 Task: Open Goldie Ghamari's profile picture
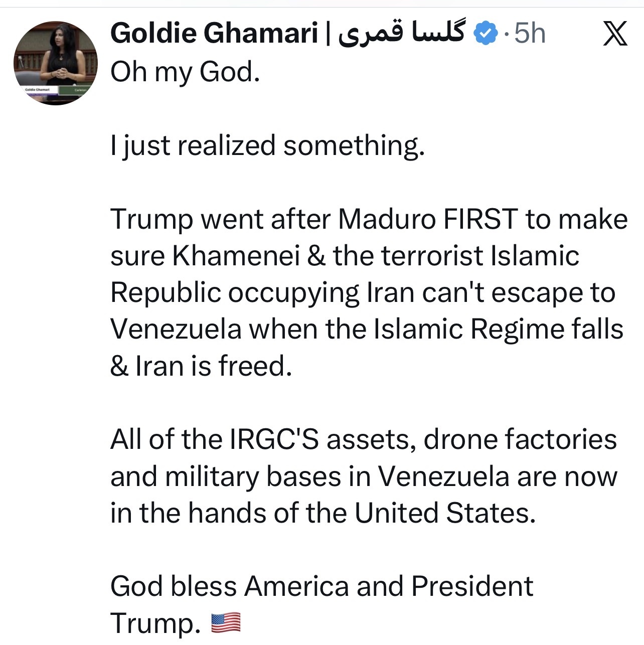point(55,63)
